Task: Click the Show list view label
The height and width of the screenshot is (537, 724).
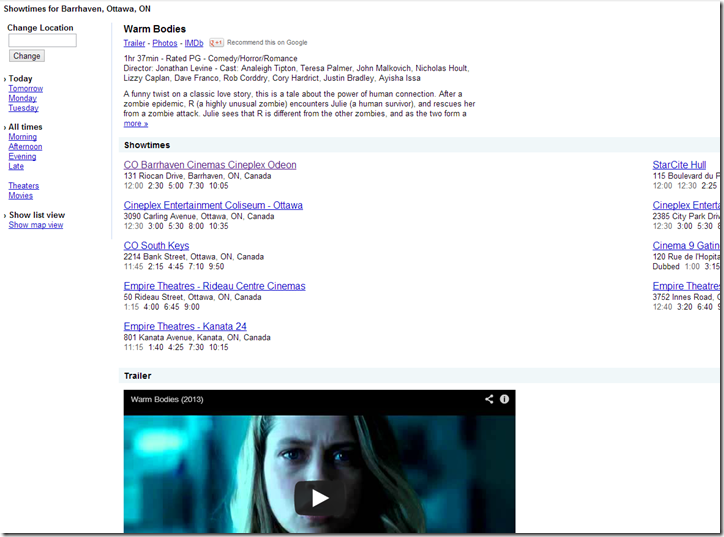Action: tap(37, 215)
